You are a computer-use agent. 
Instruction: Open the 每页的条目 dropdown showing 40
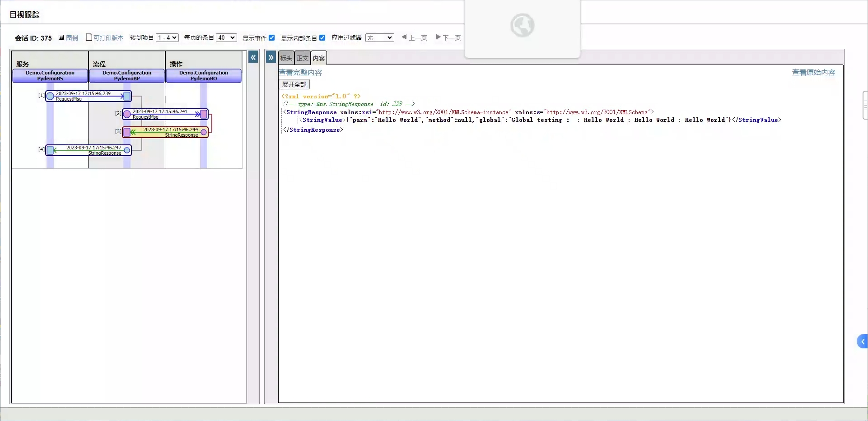[226, 37]
